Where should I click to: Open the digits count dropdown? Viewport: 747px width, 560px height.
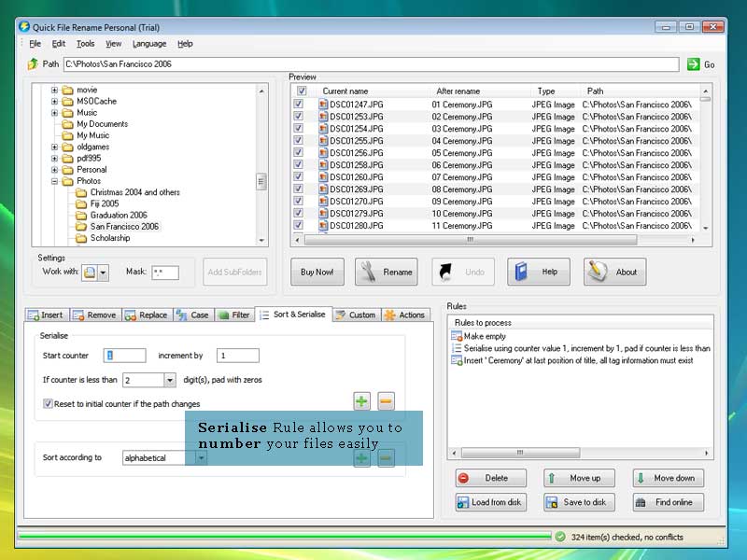[x=169, y=380]
